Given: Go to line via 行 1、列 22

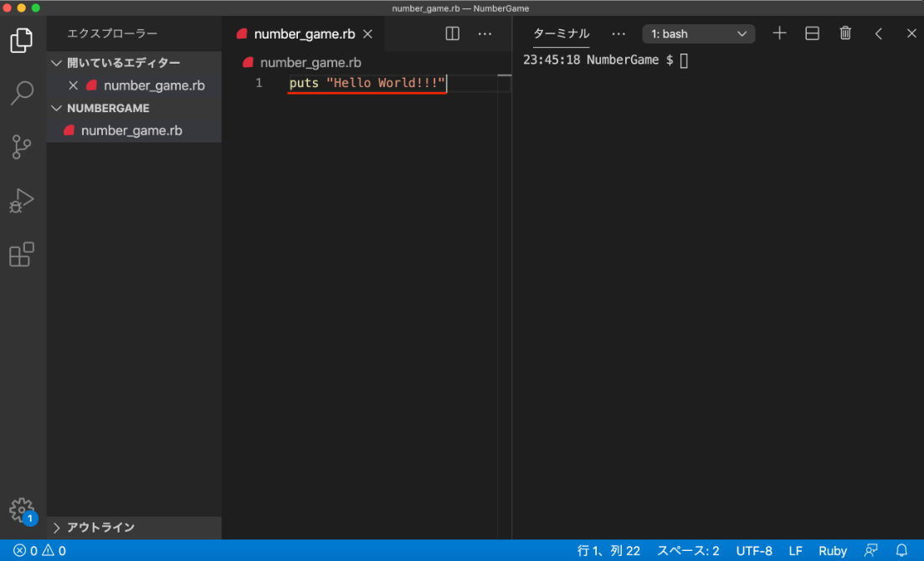Looking at the screenshot, I should point(608,550).
